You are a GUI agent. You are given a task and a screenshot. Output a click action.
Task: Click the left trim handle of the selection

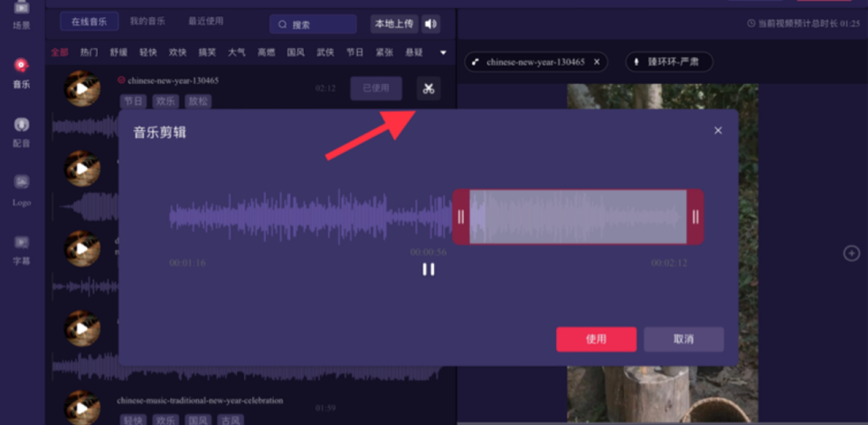pos(460,217)
